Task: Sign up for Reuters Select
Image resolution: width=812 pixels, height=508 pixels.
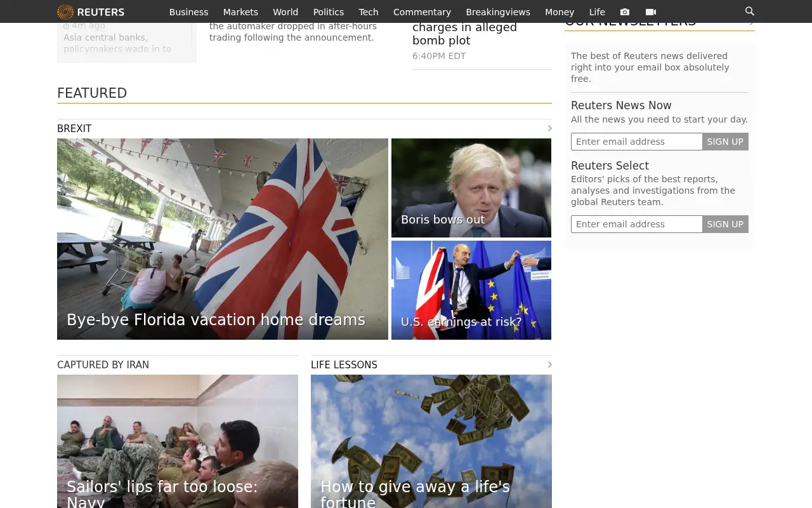Action: click(725, 224)
